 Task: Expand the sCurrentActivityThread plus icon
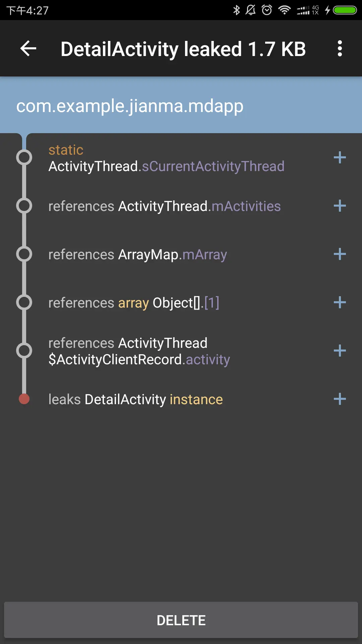point(340,157)
